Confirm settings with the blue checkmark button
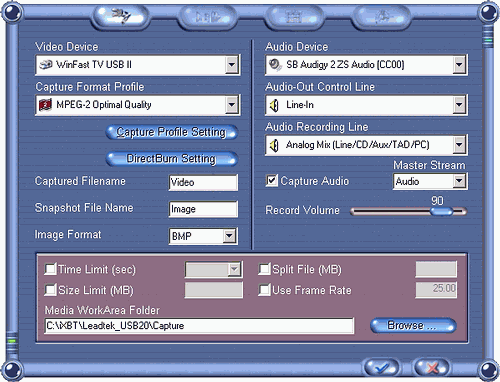500x382 pixels. tap(381, 368)
